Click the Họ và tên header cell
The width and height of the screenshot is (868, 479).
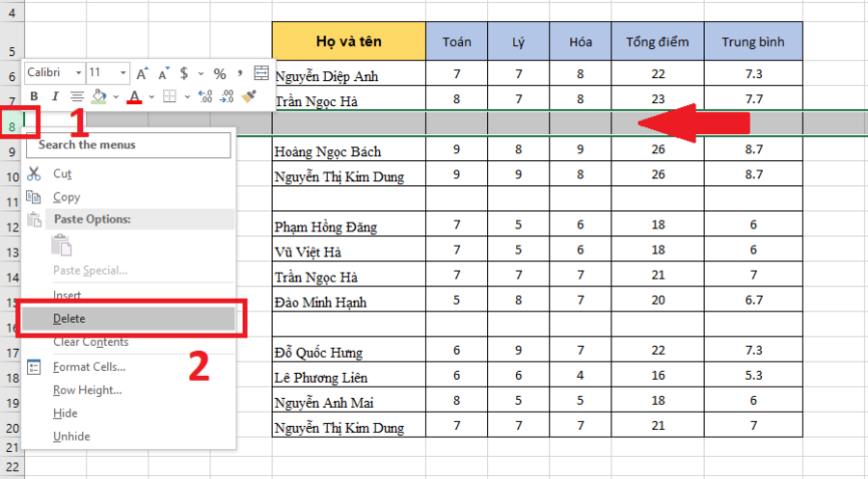pyautogui.click(x=349, y=40)
